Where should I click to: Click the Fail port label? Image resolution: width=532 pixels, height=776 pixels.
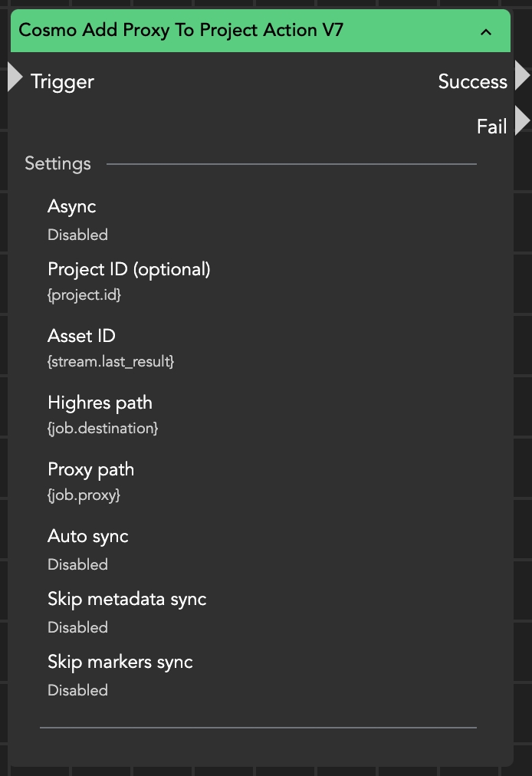(491, 127)
